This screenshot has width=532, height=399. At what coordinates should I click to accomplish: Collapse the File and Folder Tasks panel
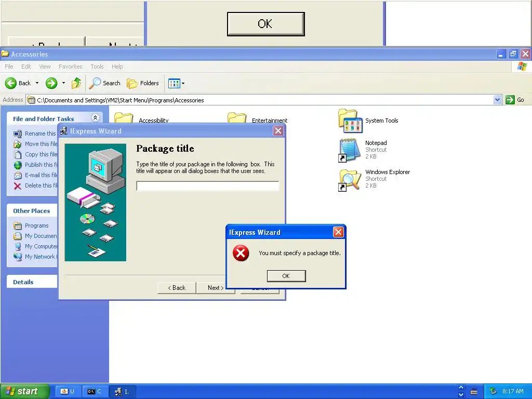96,118
